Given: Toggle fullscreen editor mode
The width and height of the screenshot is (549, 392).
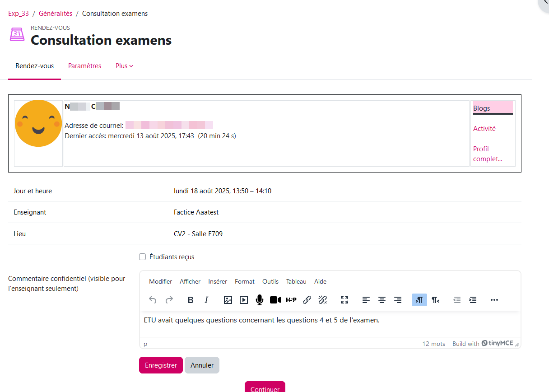Looking at the screenshot, I should [344, 300].
